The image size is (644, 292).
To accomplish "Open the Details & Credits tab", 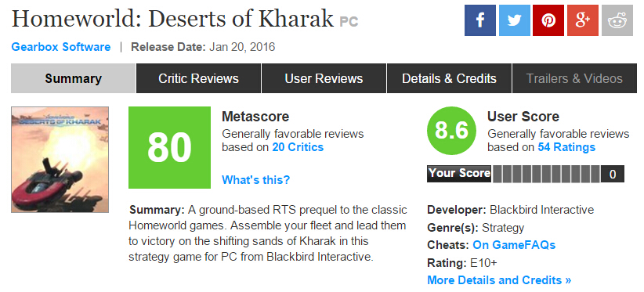I will coord(449,78).
